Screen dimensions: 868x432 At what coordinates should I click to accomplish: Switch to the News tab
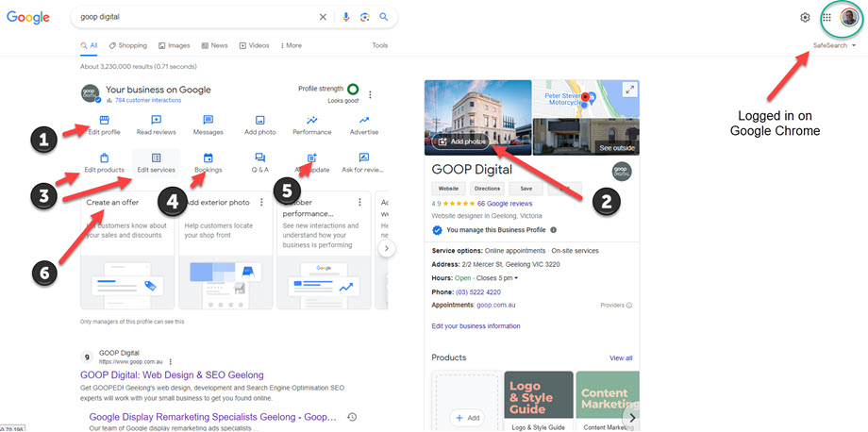pos(214,45)
